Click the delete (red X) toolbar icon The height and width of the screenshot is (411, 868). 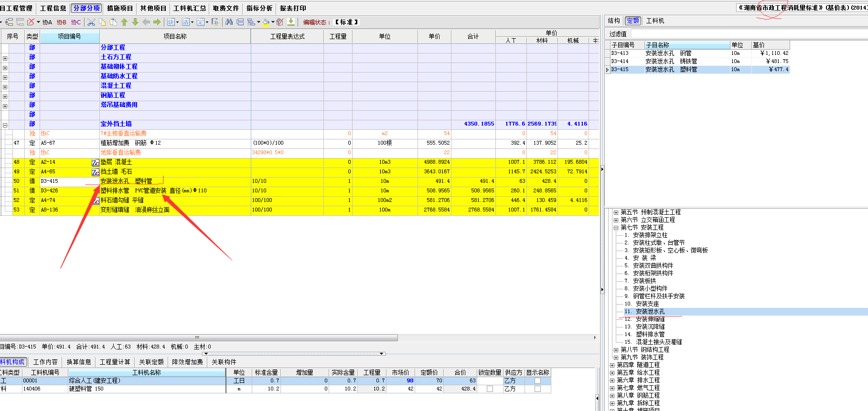coord(31,22)
